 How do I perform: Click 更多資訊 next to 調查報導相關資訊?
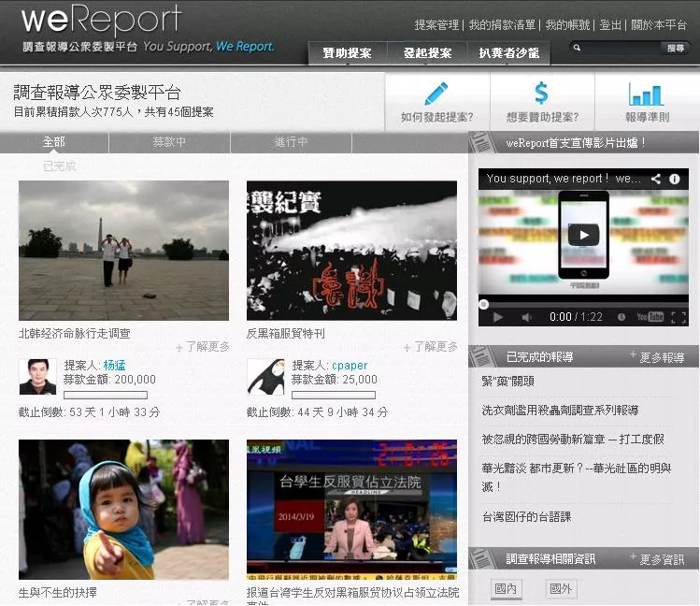pos(658,559)
